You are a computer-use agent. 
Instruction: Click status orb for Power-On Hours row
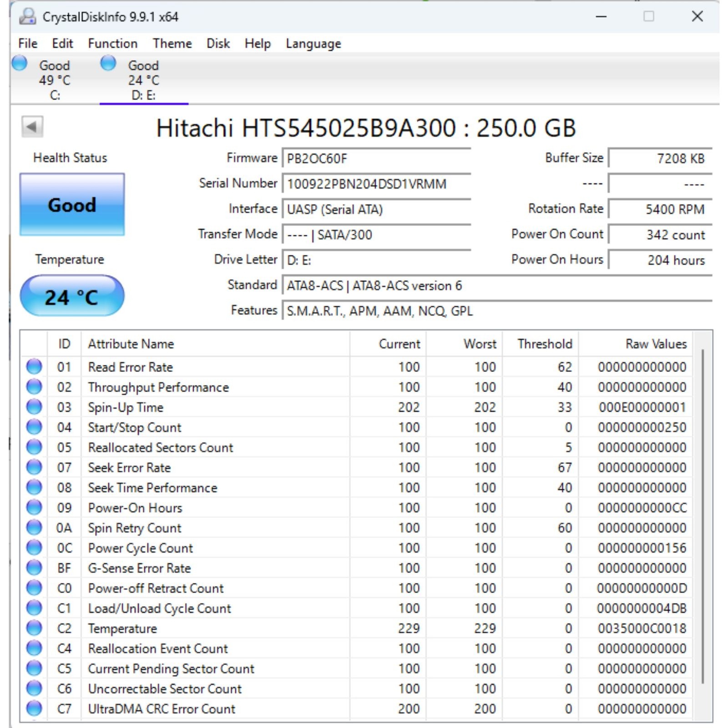tap(34, 507)
